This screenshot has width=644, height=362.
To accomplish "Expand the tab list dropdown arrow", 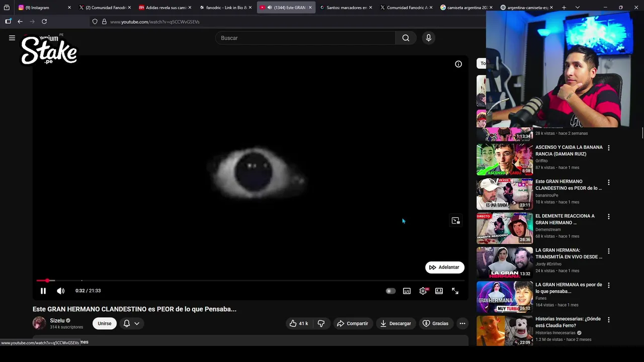I will tap(578, 8).
